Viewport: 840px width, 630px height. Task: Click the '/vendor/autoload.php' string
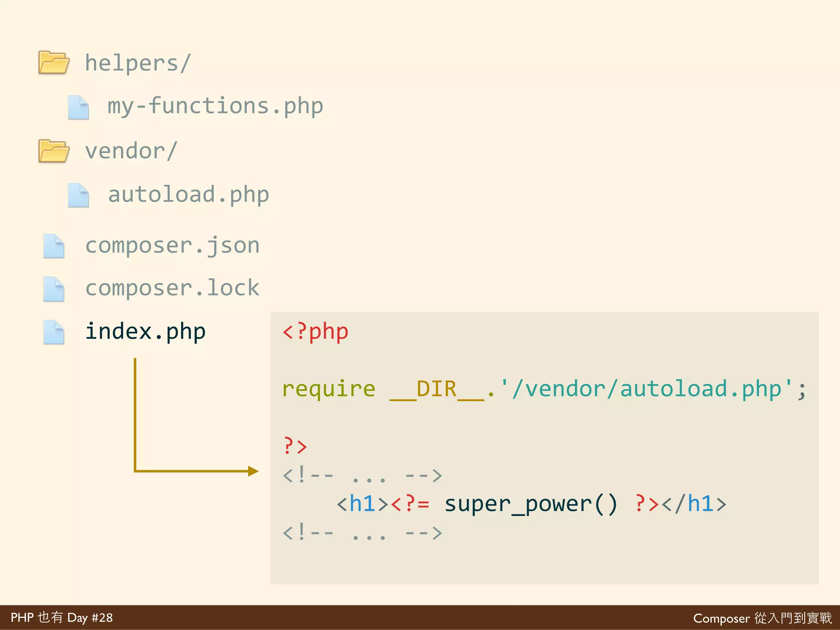pos(646,389)
